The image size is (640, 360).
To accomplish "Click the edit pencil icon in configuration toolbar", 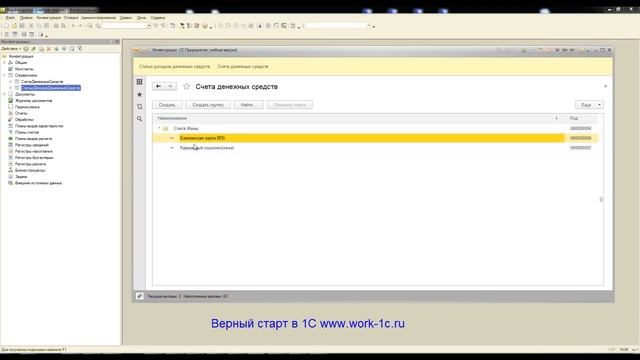I will click(x=33, y=49).
